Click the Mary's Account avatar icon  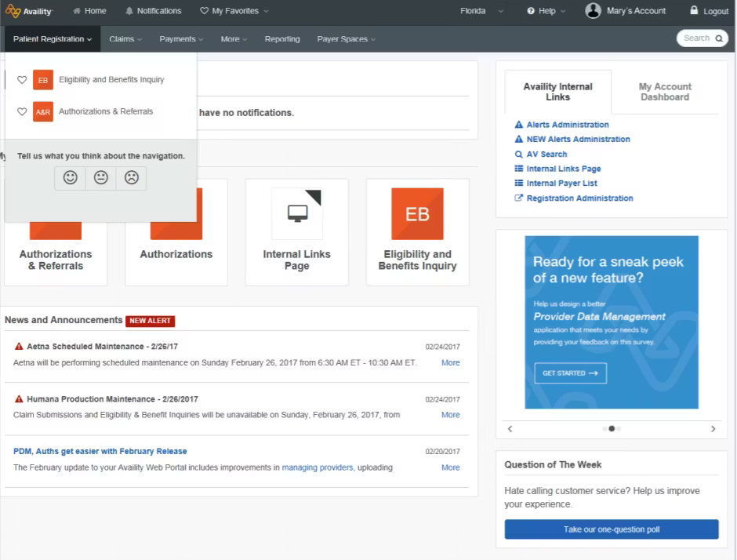[x=594, y=11]
